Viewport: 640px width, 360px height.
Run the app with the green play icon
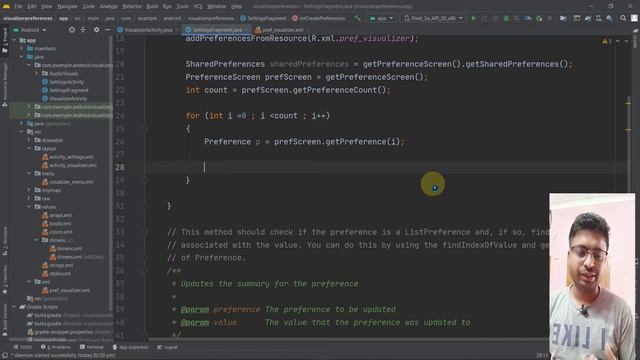pyautogui.click(x=473, y=18)
